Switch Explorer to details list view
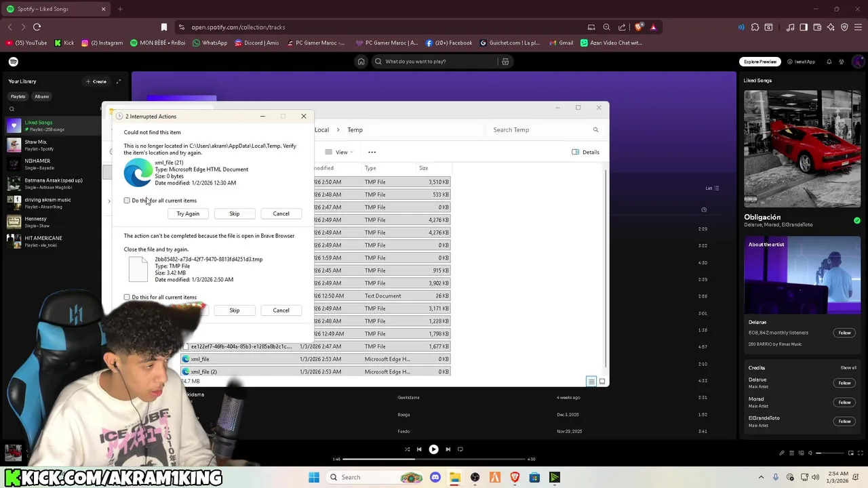The width and height of the screenshot is (868, 488). click(x=591, y=382)
